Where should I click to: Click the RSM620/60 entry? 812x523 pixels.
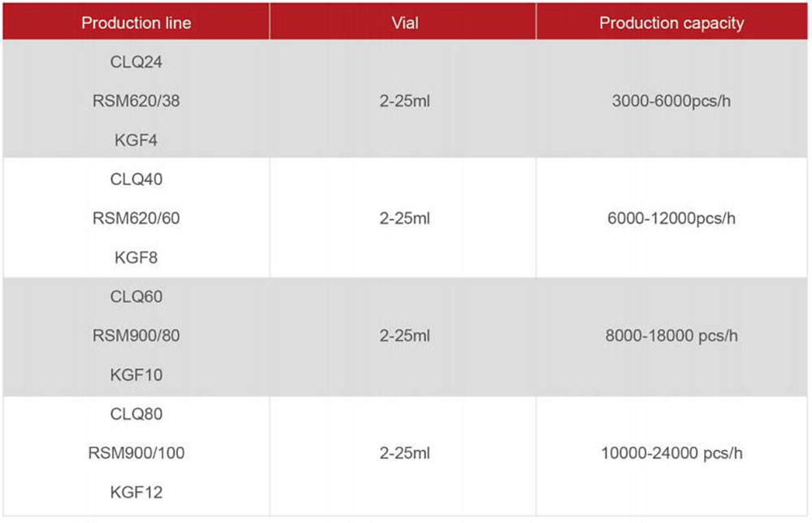(x=136, y=218)
